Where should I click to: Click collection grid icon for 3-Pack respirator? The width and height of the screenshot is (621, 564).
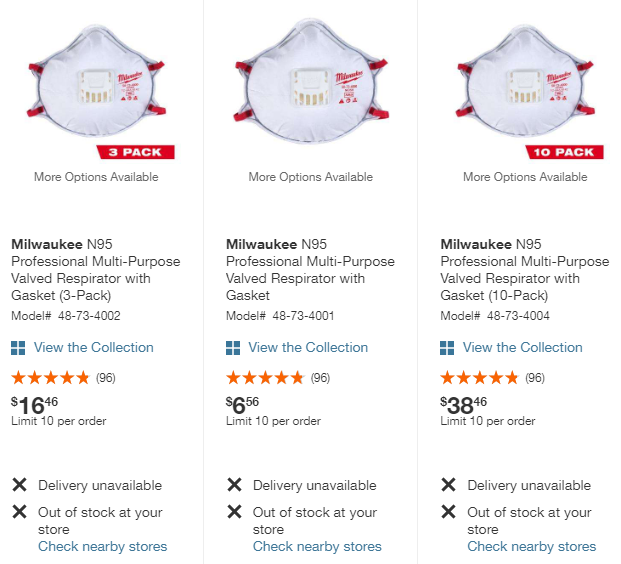click(18, 348)
